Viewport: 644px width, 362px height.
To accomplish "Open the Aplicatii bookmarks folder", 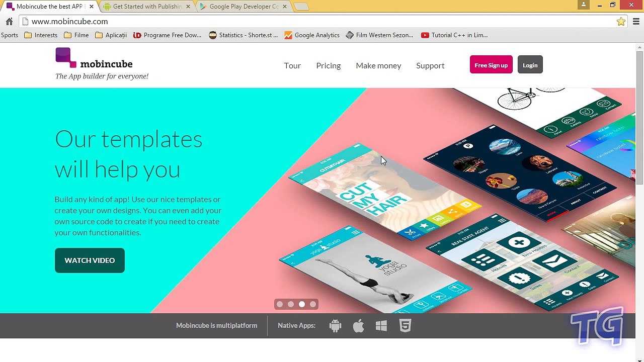I will coord(111,35).
